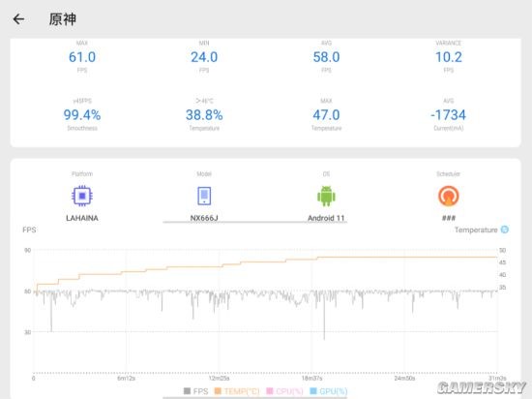Click the 原神 page title

point(63,19)
